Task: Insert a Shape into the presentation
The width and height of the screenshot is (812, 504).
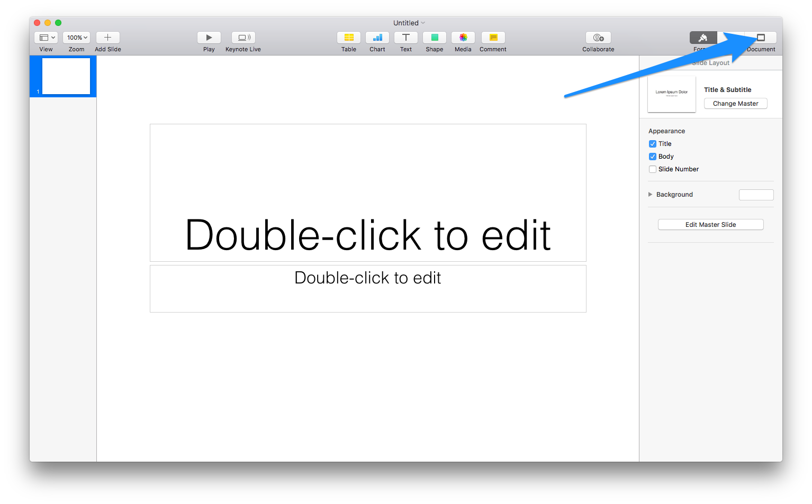Action: point(434,38)
